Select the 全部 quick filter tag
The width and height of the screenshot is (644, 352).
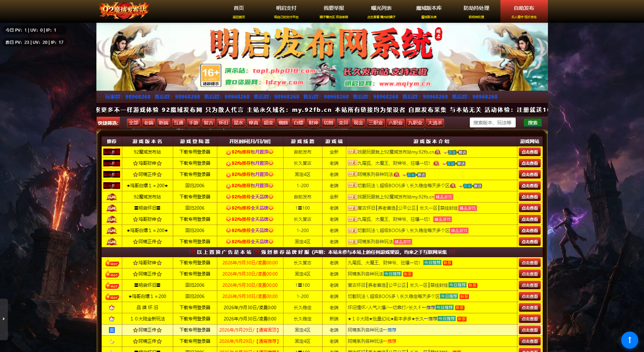tap(134, 123)
